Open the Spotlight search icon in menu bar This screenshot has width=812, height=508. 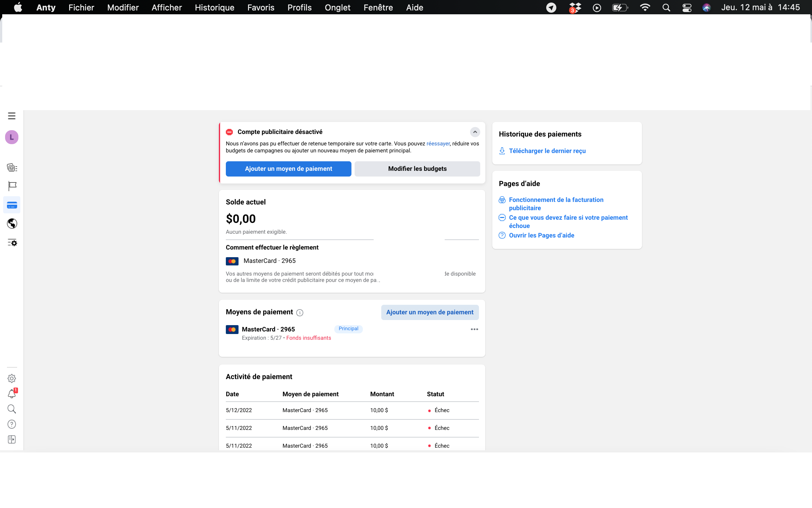coord(666,7)
